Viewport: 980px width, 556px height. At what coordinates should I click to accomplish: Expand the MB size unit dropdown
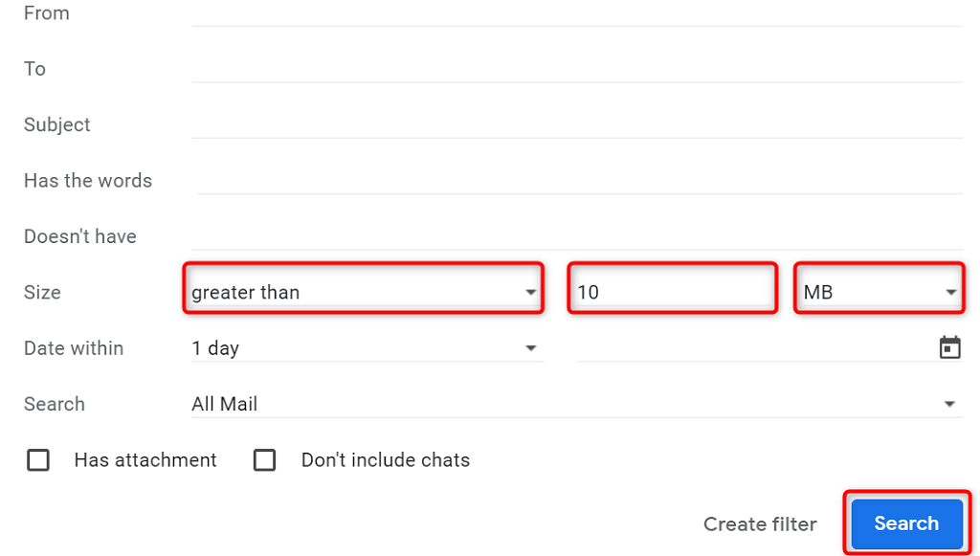click(x=880, y=292)
